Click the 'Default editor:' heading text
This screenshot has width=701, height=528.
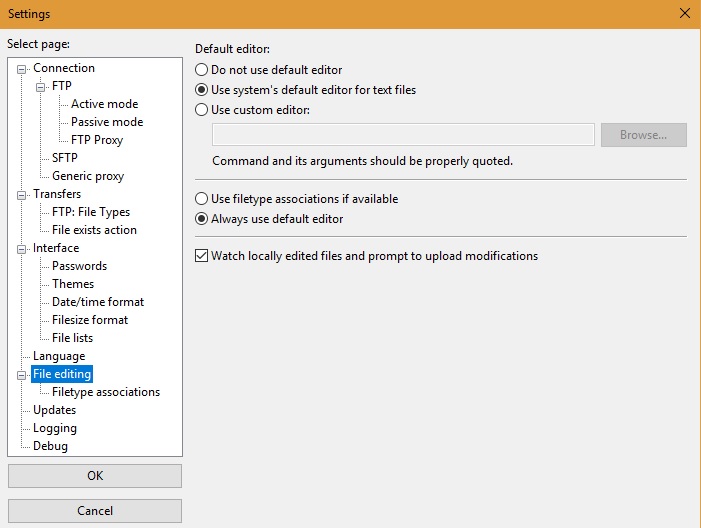coord(232,49)
